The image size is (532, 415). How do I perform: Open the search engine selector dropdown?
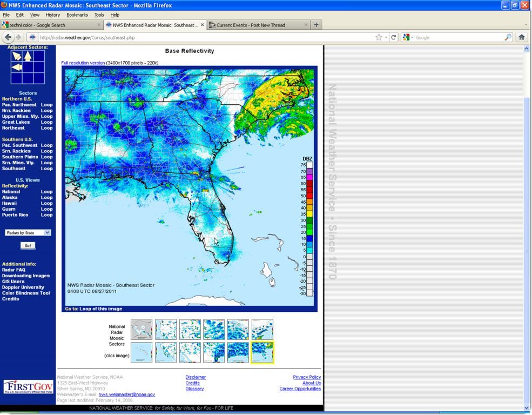point(408,37)
